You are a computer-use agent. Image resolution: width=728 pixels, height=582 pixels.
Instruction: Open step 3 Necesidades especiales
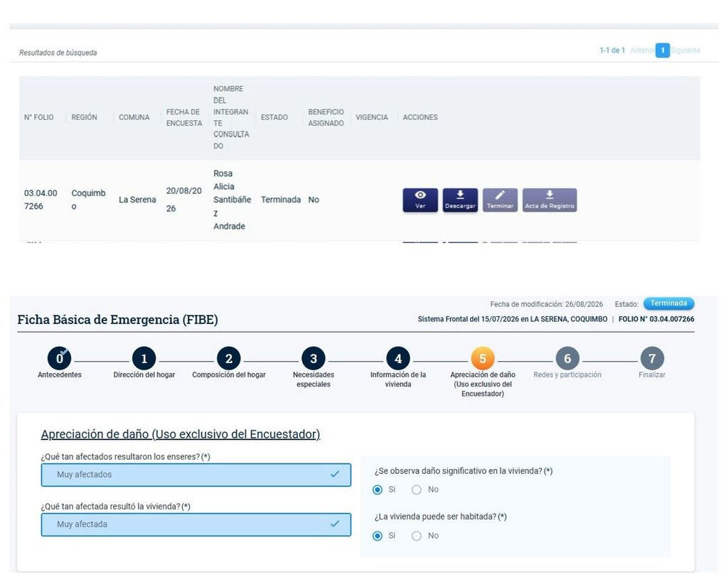tap(314, 358)
